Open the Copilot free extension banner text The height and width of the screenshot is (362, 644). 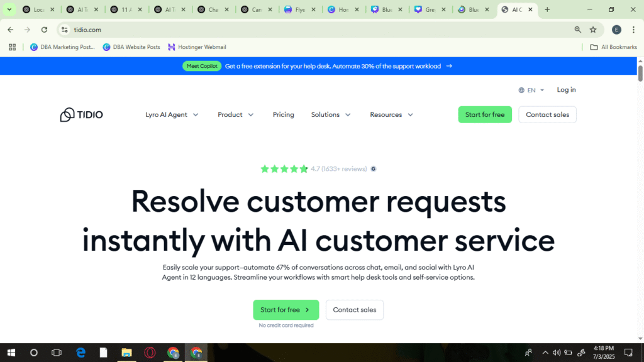click(333, 66)
